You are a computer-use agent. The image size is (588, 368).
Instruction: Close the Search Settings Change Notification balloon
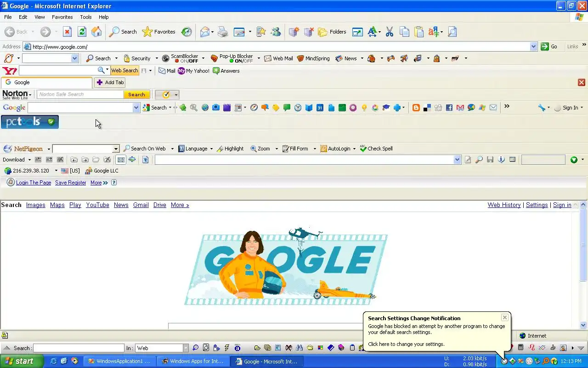click(x=505, y=317)
